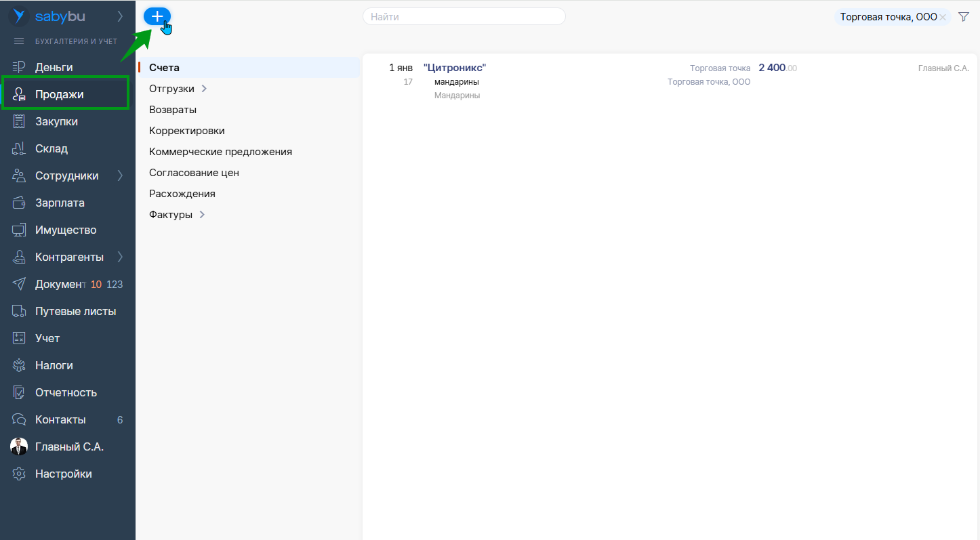
Task: Expand the Сотрудники sidebar chevron
Action: [x=120, y=175]
